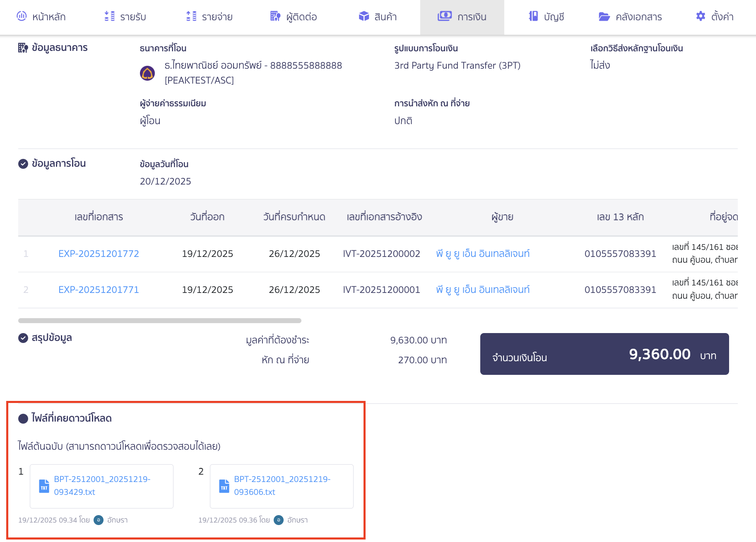Viewport: 756px width, 542px height.
Task: Open the vendor link in row 1
Action: (483, 254)
